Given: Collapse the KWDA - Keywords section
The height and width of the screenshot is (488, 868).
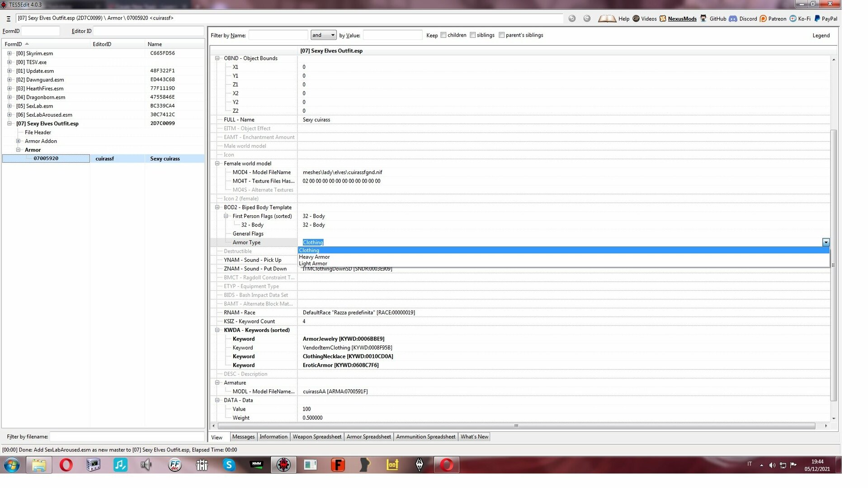Looking at the screenshot, I should coord(217,330).
